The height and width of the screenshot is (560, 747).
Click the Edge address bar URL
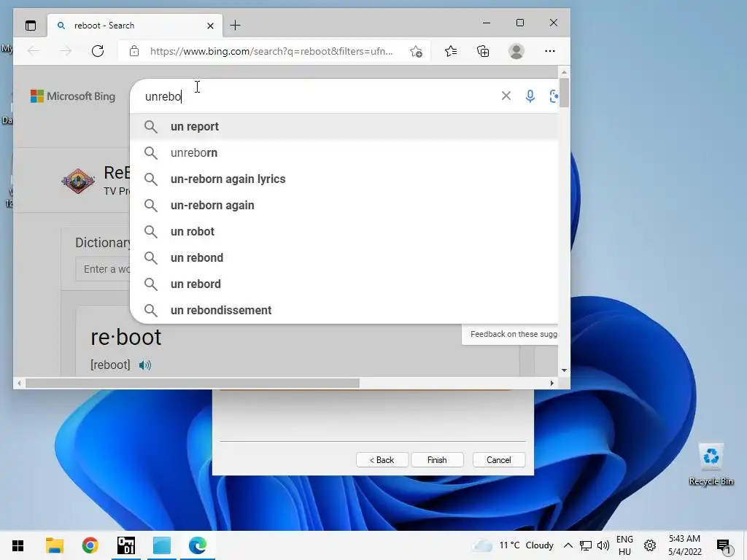pos(271,52)
